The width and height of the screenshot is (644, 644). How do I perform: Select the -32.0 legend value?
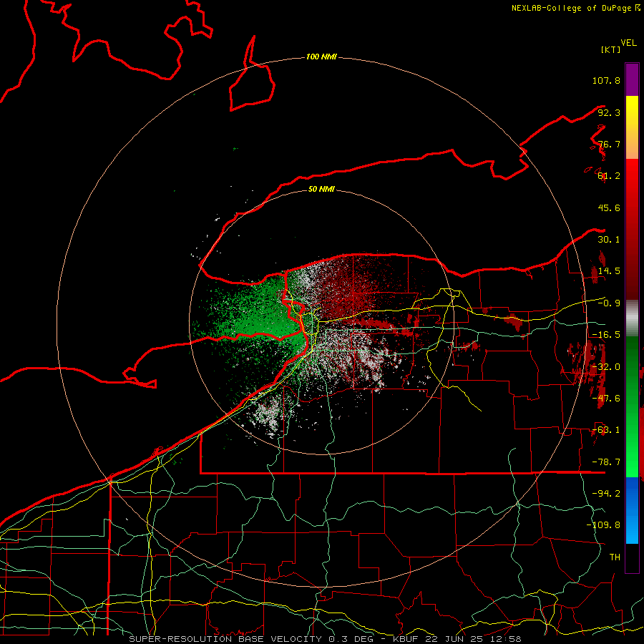[x=606, y=367]
